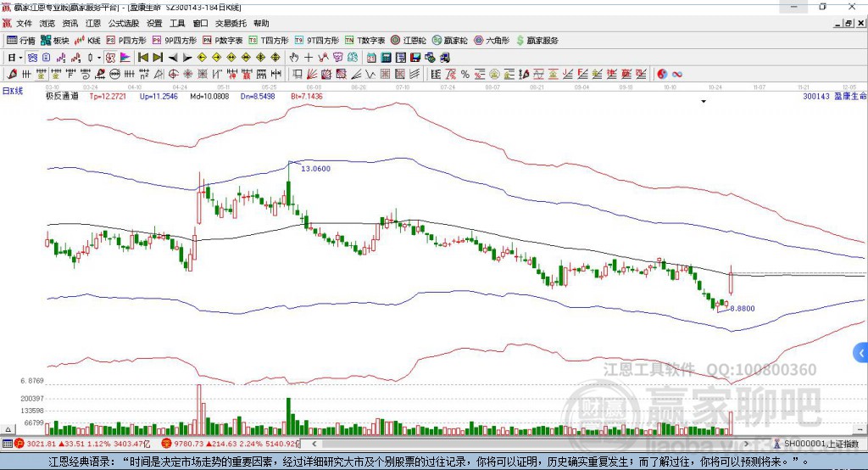This screenshot has height=470, width=868.
Task: Click the first yellow diamond left-arrow icon
Action: point(202,58)
